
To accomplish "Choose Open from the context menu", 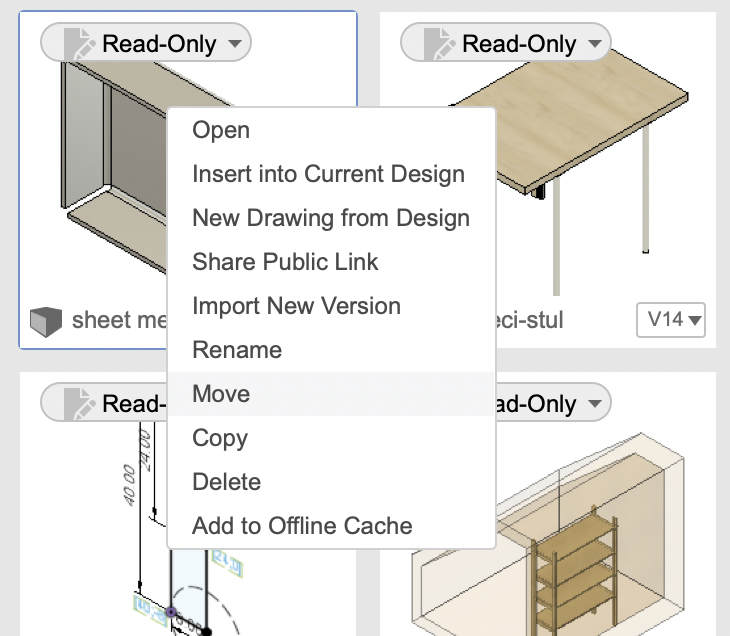I will [221, 130].
